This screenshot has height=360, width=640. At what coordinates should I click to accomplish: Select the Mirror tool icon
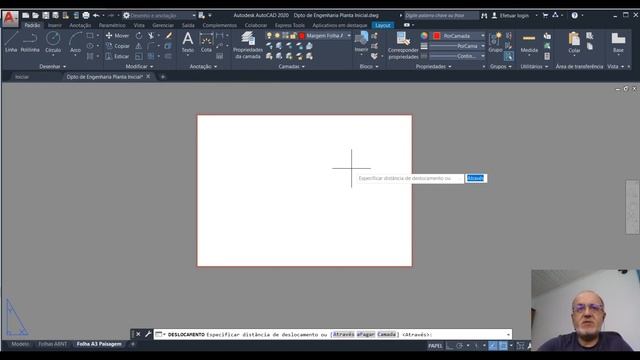pos(139,46)
